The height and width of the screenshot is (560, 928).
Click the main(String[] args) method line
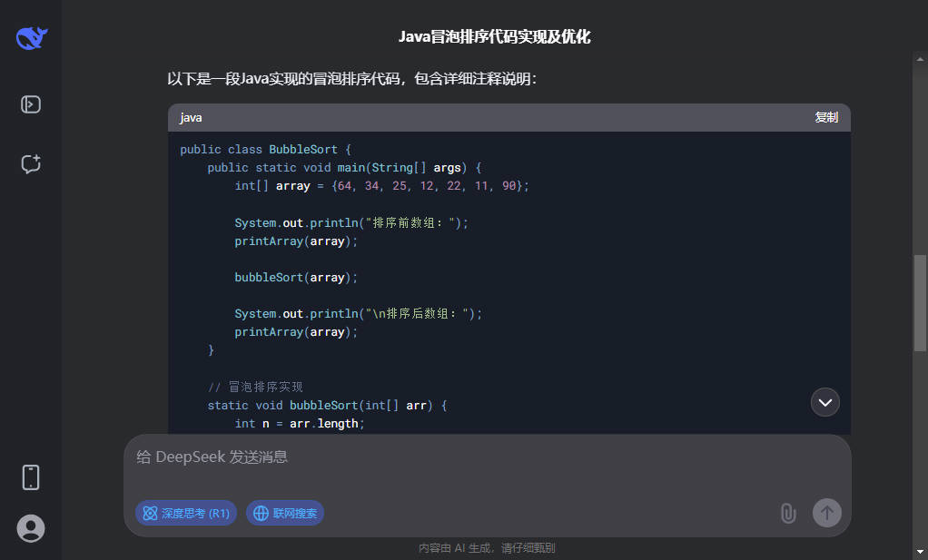click(x=344, y=168)
